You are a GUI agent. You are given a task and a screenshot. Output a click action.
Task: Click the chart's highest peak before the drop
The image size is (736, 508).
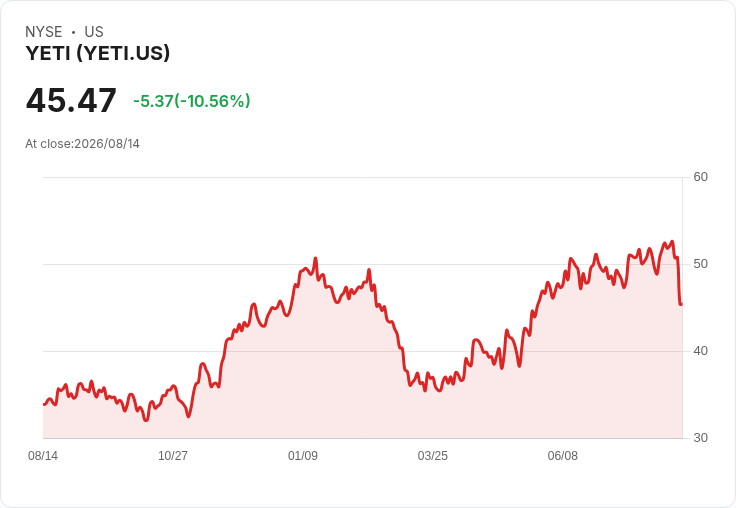[x=672, y=241]
